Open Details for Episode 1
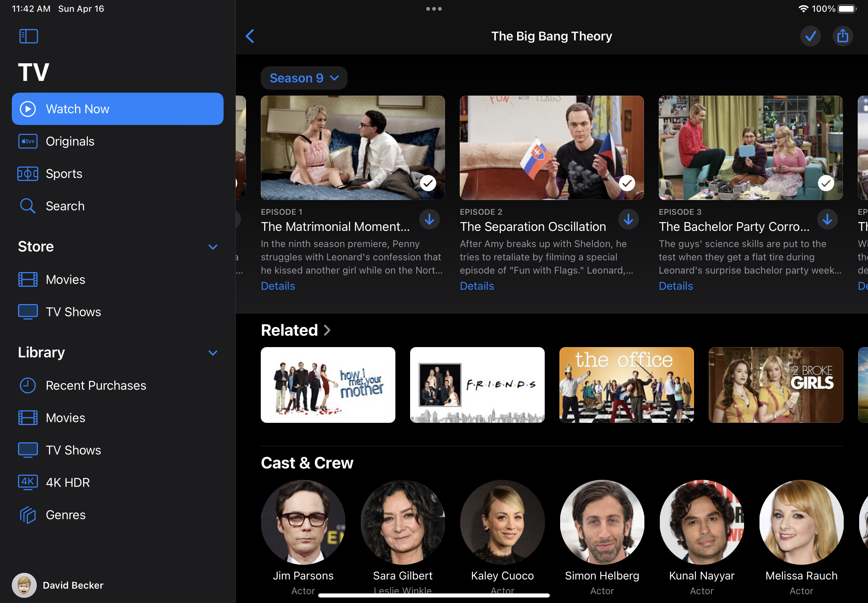The height and width of the screenshot is (603, 868). [278, 286]
